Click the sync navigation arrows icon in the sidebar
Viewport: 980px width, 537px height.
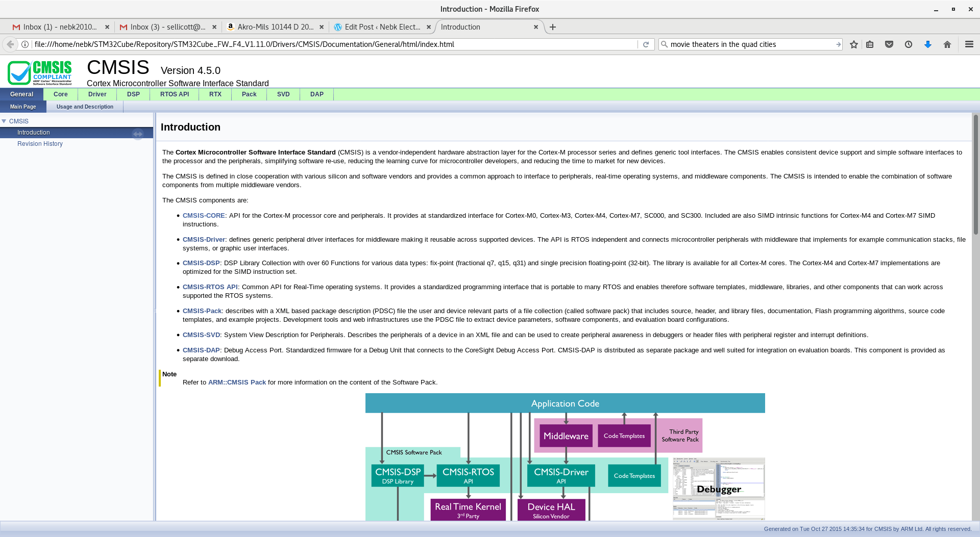click(x=138, y=134)
